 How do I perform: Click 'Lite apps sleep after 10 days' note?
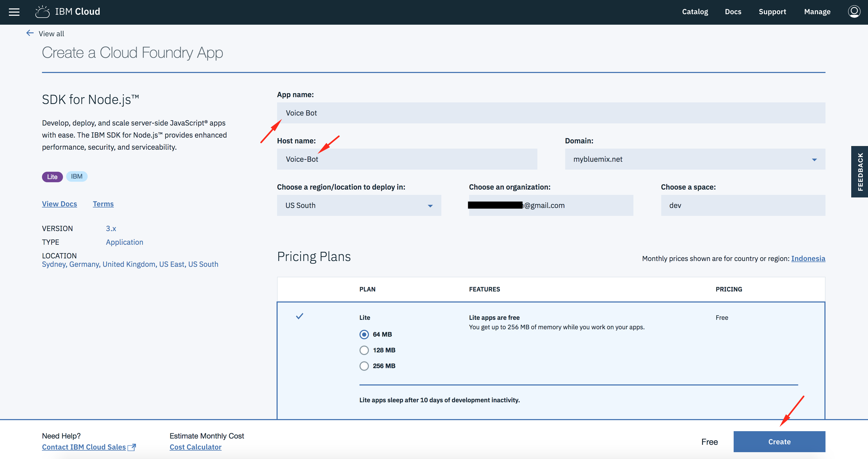click(440, 400)
